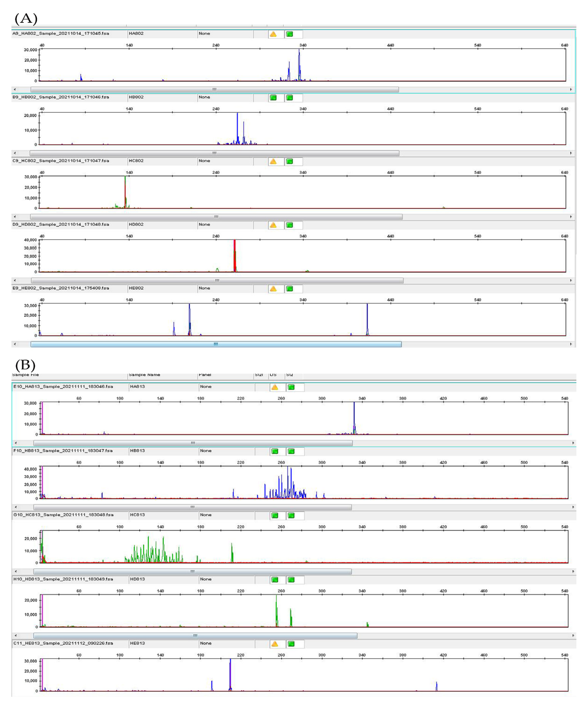This screenshot has width=588, height=708.
Task: Click horizontal scrollbar thumb below HC813 plot
Action: tap(192, 572)
